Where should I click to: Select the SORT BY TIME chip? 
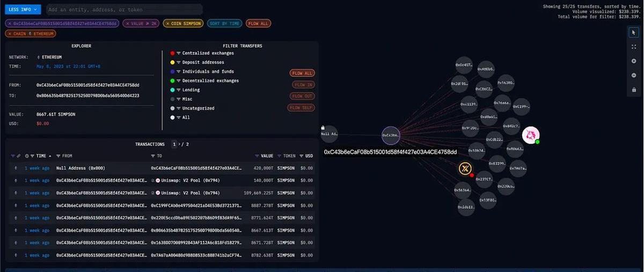(224, 23)
